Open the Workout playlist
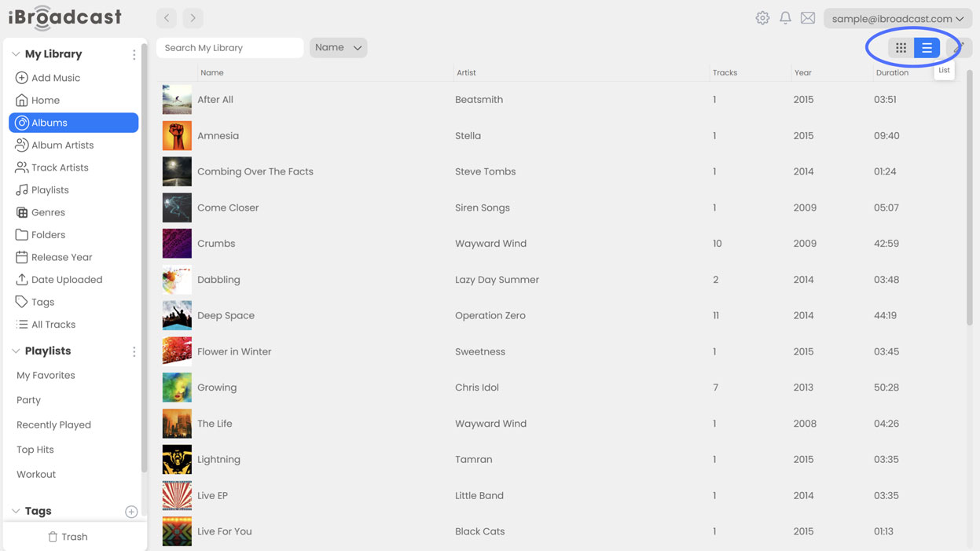 coord(36,475)
